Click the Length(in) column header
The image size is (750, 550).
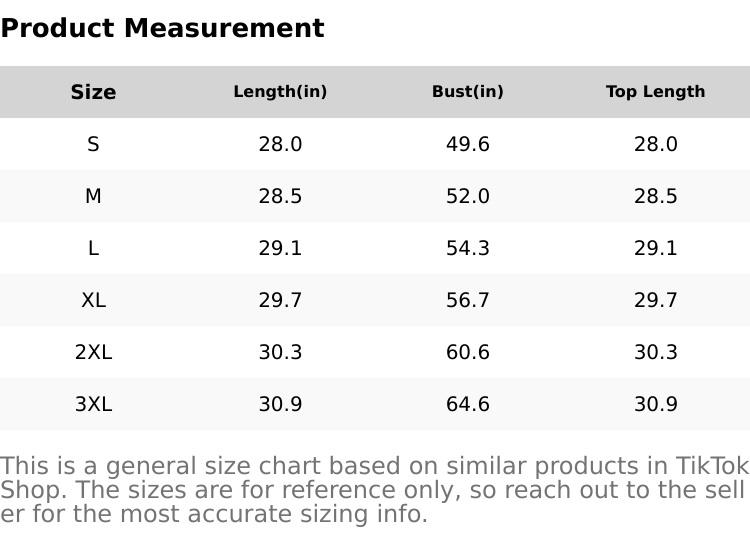point(280,92)
